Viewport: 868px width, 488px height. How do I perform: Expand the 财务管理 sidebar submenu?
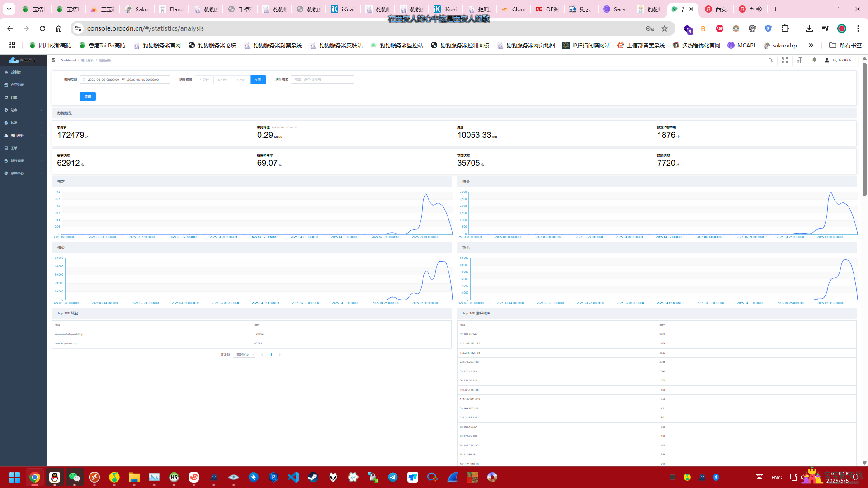tap(24, 160)
